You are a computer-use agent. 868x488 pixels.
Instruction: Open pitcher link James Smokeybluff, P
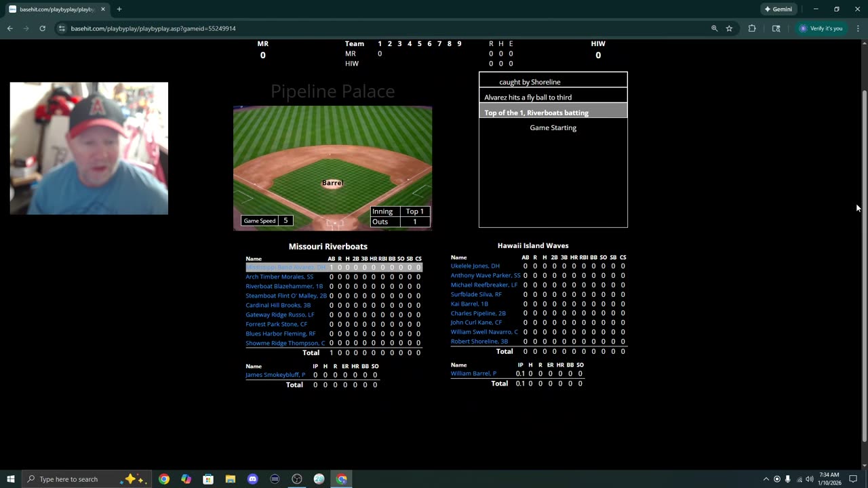coord(275,375)
